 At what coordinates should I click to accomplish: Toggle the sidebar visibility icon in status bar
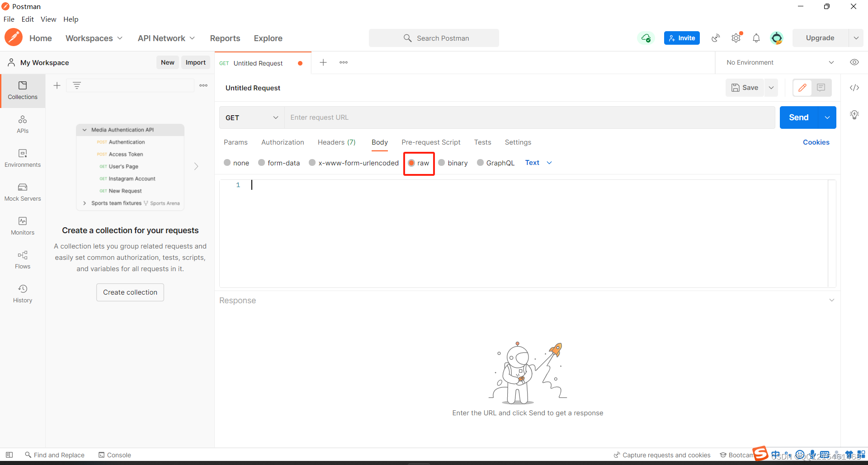point(9,455)
